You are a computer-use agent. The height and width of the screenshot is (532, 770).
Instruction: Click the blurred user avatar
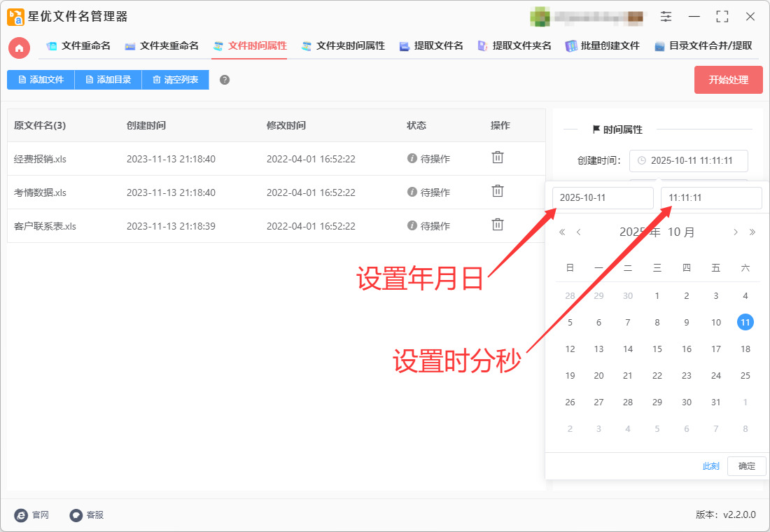pyautogui.click(x=540, y=17)
